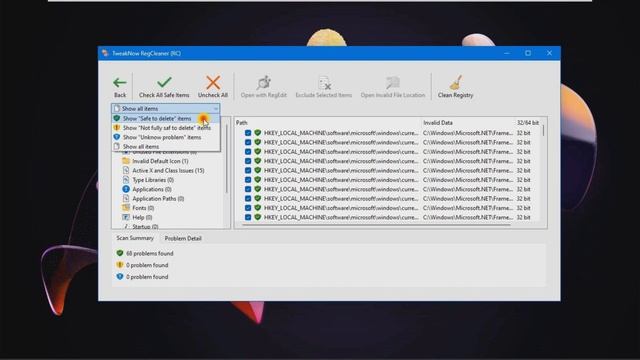The height and width of the screenshot is (360, 640).
Task: Click the yellow shield in Scan Summary
Action: click(x=120, y=265)
